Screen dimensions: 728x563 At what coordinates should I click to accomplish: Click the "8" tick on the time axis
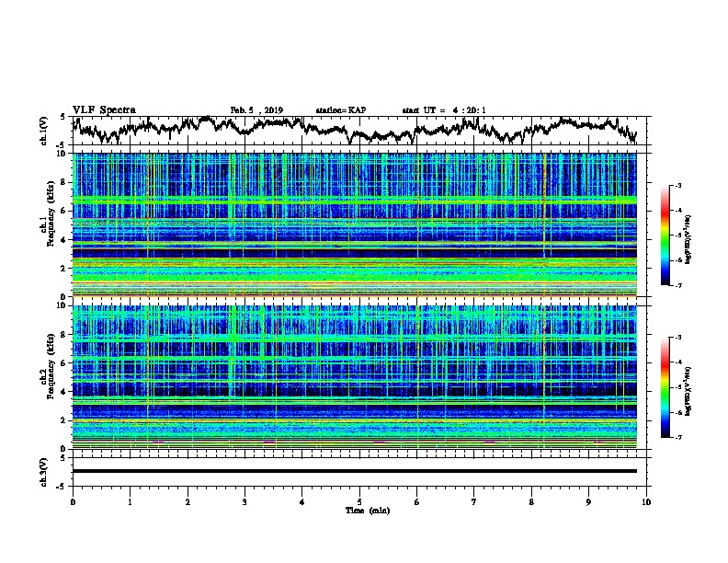[x=531, y=502]
